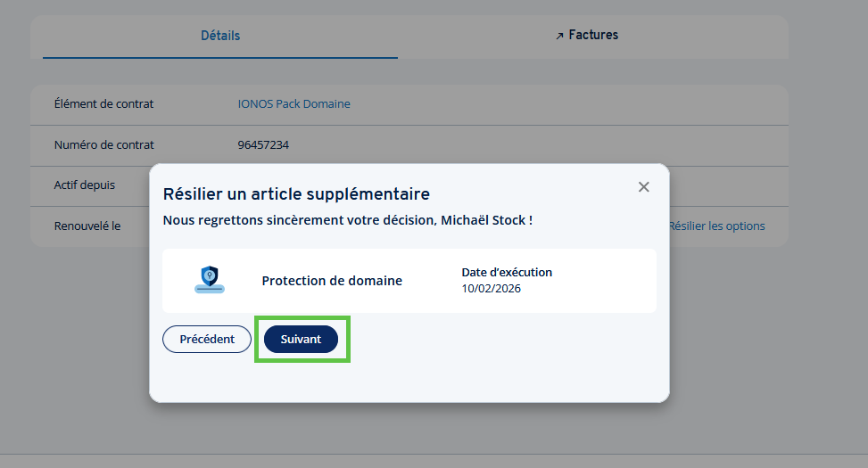The width and height of the screenshot is (868, 468).
Task: Click the Renouvelé le label
Action: tap(87, 226)
